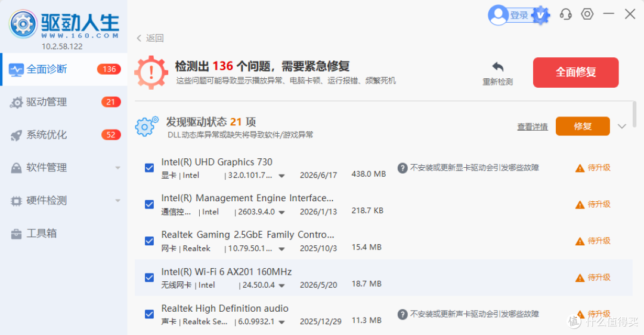This screenshot has height=335, width=644.
Task: Click the 软件管理 bag icon
Action: 16,168
